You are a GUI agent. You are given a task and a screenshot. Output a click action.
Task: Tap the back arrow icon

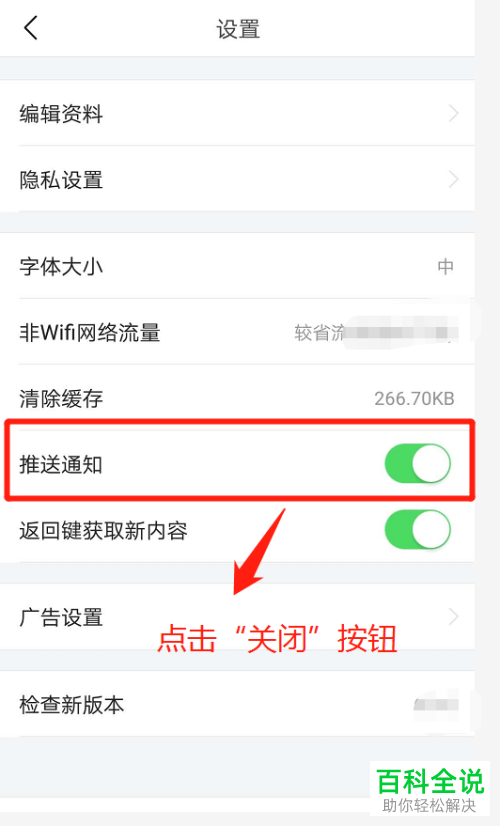tap(31, 28)
